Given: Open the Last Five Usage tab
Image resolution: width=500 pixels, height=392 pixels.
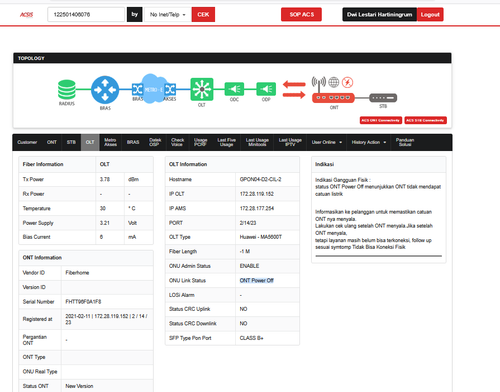Looking at the screenshot, I should (226, 142).
